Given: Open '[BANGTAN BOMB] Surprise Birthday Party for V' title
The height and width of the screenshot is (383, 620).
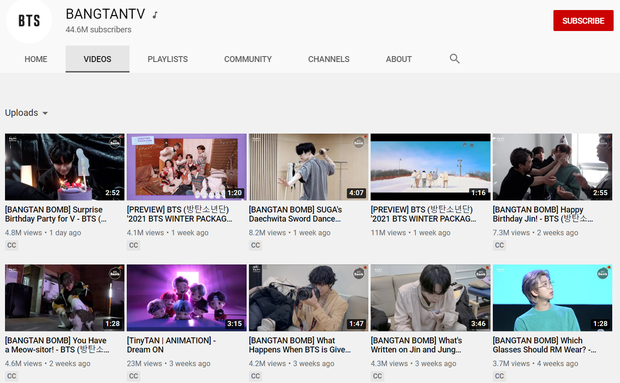Looking at the screenshot, I should coord(55,214).
